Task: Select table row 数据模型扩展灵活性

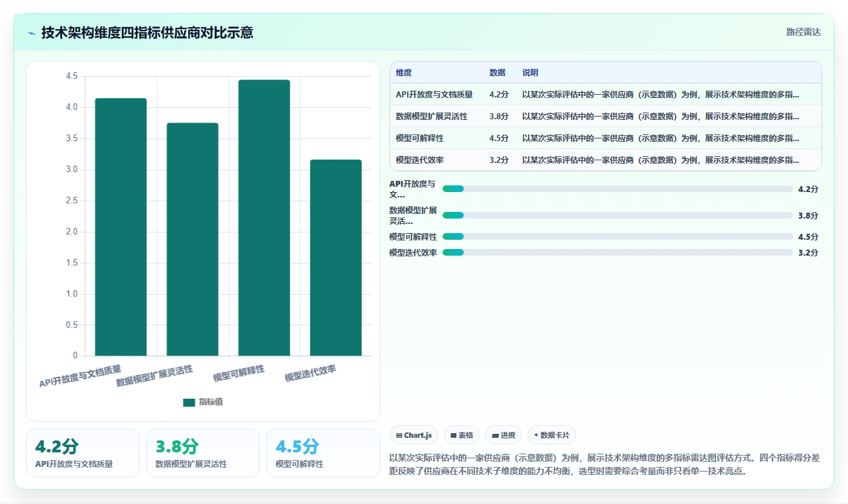Action: point(606,117)
